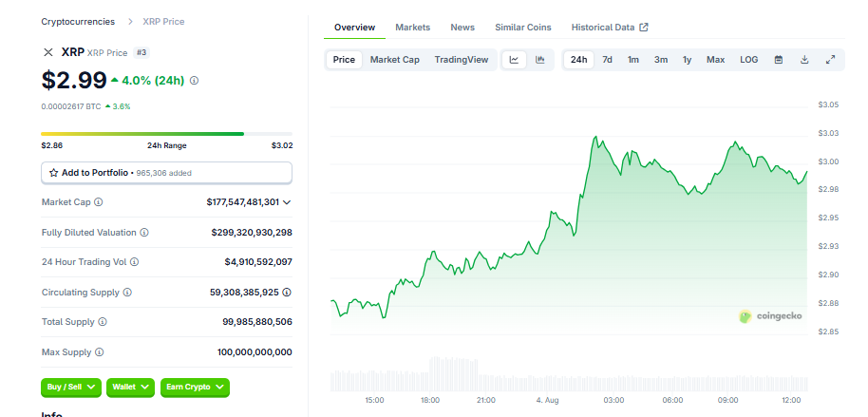Click the 4. Aug axis label
Screen dimensions: 868x417
[547, 400]
